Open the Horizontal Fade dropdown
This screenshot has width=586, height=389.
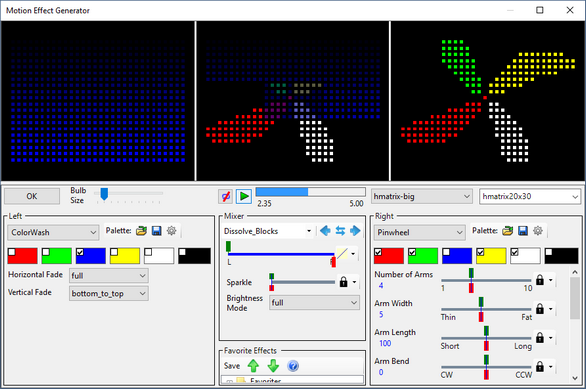point(108,276)
